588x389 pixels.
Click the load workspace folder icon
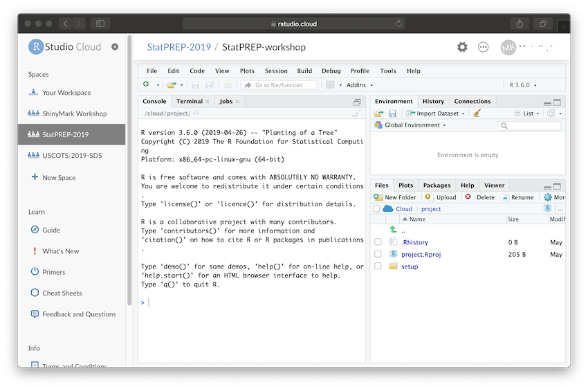[379, 114]
